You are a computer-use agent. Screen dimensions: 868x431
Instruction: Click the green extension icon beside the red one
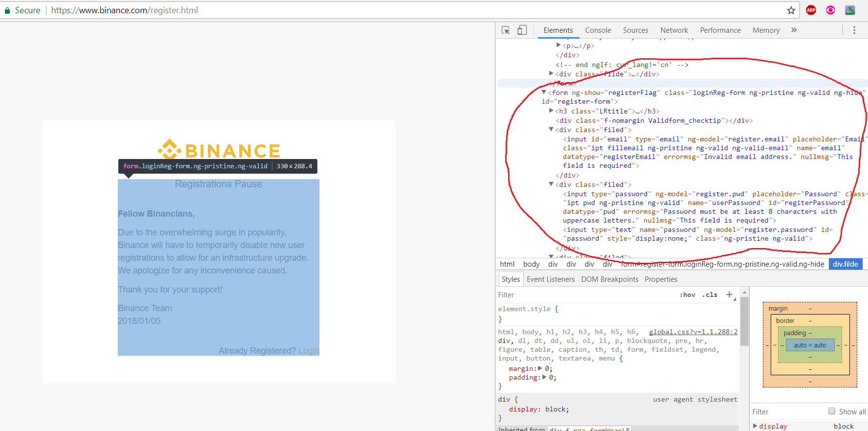click(x=850, y=10)
